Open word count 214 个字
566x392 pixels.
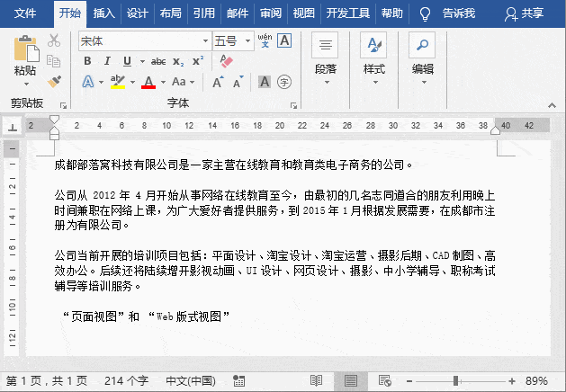click(x=126, y=381)
